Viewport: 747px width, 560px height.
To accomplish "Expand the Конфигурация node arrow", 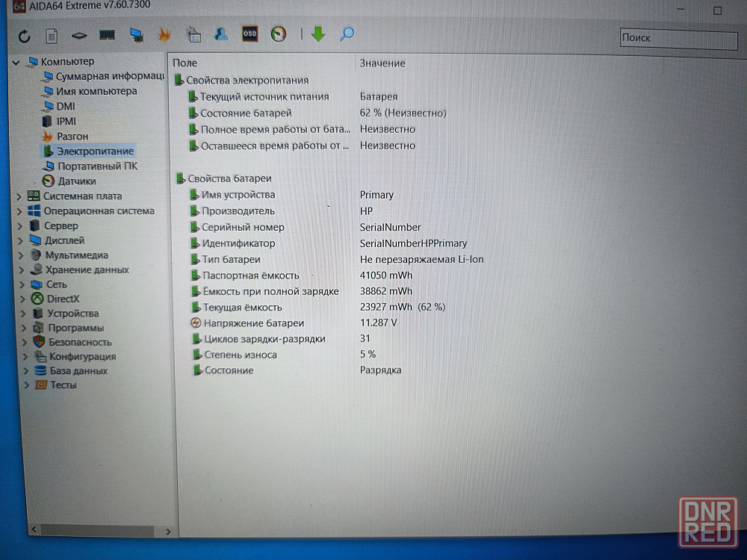I will (25, 357).
